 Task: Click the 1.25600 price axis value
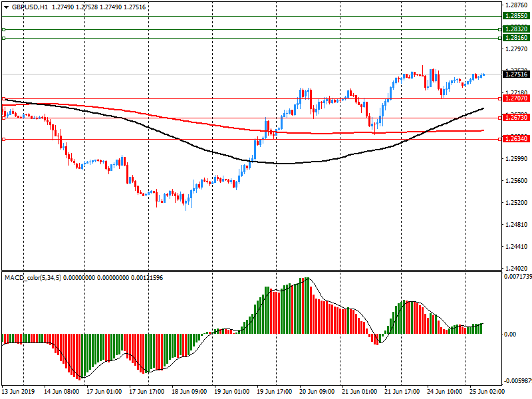[x=517, y=181]
